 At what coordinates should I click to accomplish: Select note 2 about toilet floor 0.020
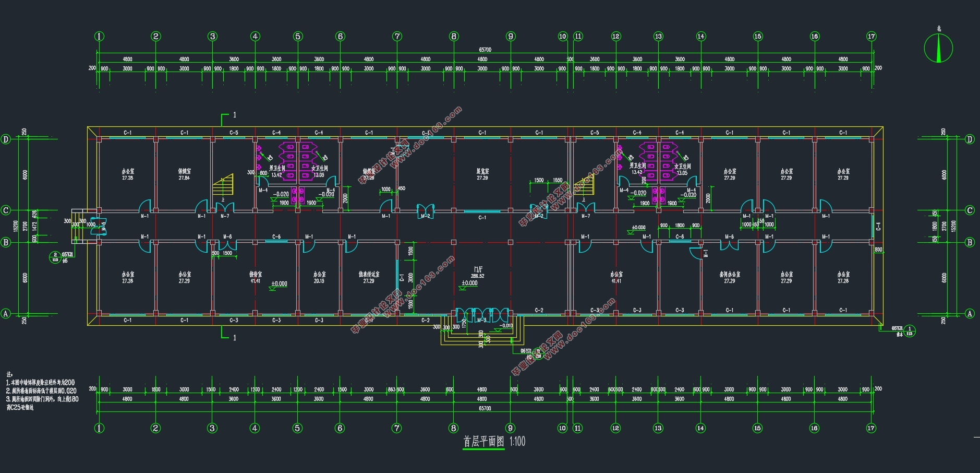(x=41, y=391)
